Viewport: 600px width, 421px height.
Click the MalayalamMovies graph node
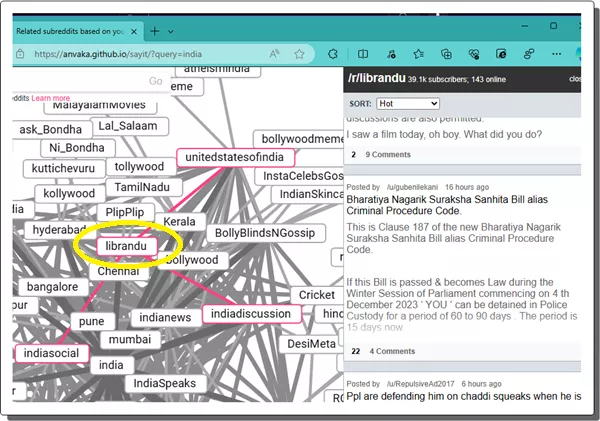point(99,106)
